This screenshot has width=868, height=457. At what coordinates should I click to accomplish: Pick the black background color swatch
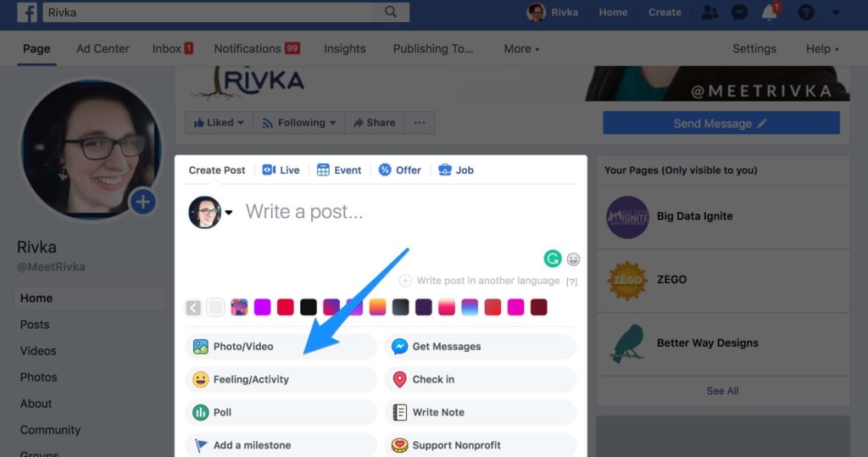309,307
